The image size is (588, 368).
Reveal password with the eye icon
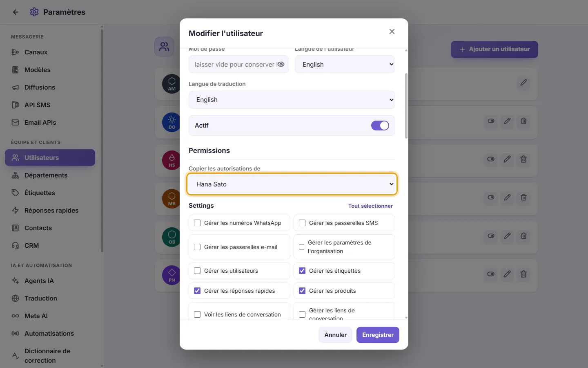(x=281, y=64)
